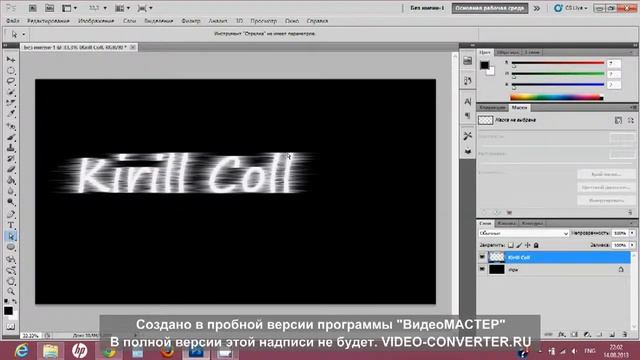Select the Eraser tool
Viewport: 640px width, 360px height.
click(x=11, y=169)
